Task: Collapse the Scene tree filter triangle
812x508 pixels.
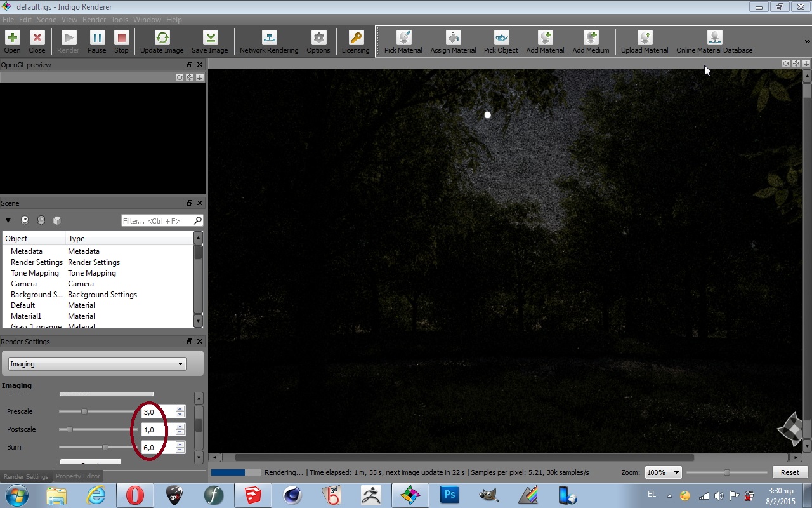Action: pyautogui.click(x=8, y=220)
